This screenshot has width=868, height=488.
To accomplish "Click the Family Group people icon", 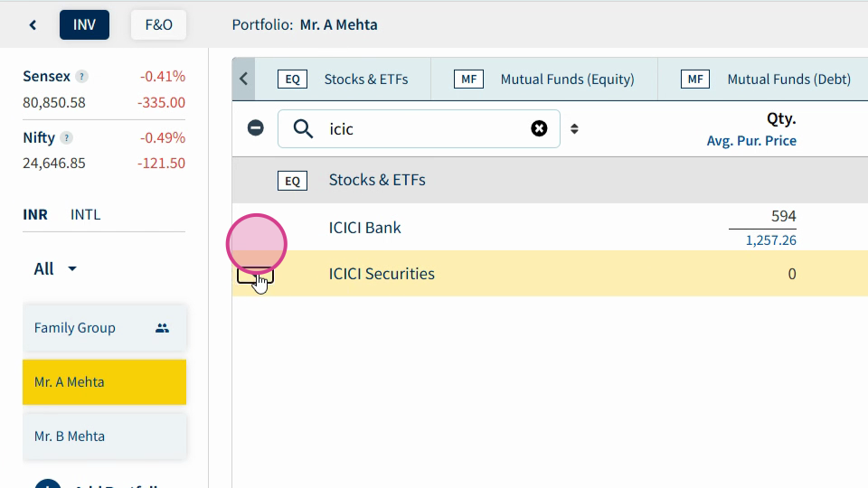I will tap(162, 328).
